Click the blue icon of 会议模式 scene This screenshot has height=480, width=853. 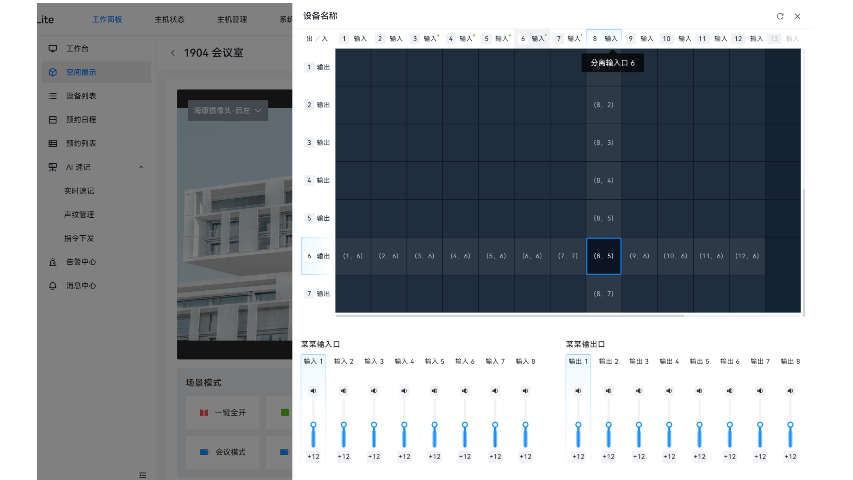pyautogui.click(x=204, y=452)
